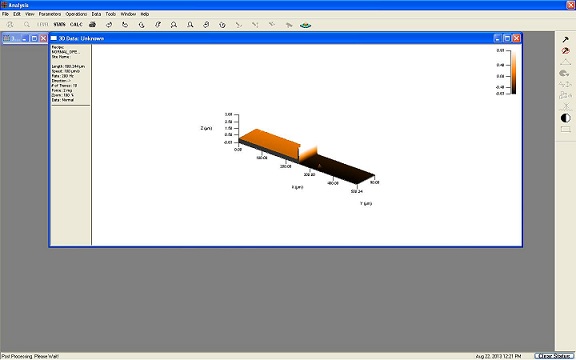The width and height of the screenshot is (576, 360).
Task: Click the orange color scale bar
Action: click(x=514, y=72)
